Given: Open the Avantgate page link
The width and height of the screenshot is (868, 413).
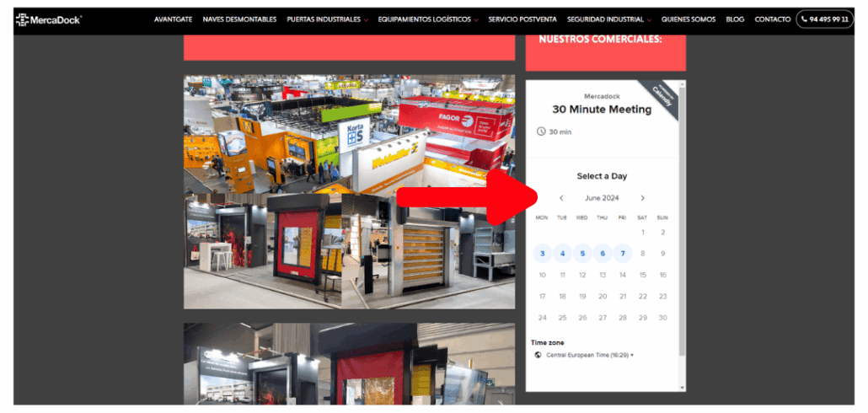Looking at the screenshot, I should click(x=173, y=19).
